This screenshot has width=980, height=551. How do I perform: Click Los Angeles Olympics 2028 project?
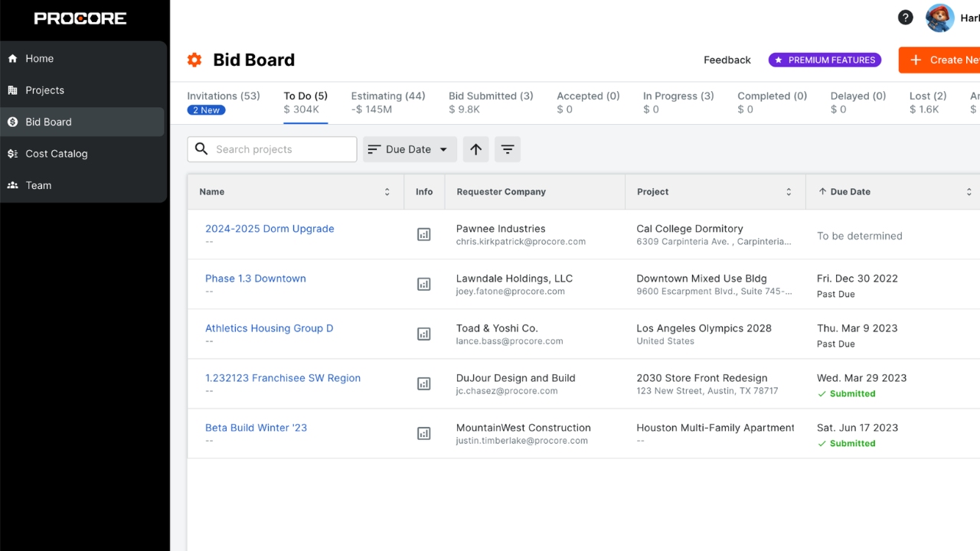(x=704, y=328)
